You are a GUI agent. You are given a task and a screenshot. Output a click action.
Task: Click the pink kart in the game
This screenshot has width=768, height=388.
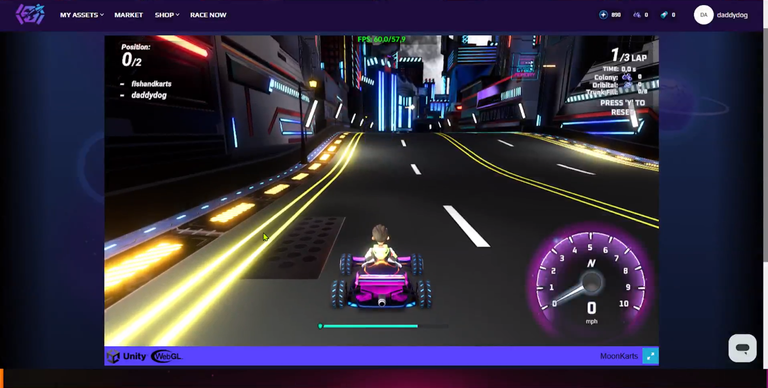(382, 281)
